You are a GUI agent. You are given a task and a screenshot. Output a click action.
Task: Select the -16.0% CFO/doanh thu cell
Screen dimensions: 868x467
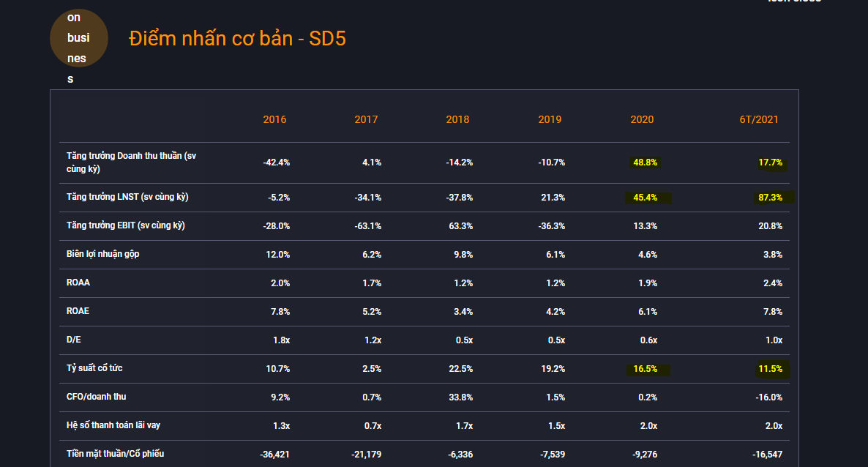(768, 397)
